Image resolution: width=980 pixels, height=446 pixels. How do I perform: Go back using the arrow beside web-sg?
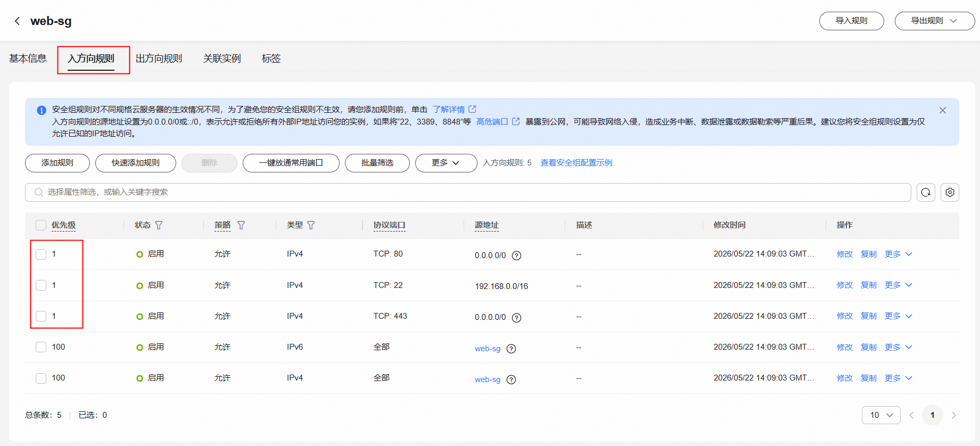tap(18, 21)
